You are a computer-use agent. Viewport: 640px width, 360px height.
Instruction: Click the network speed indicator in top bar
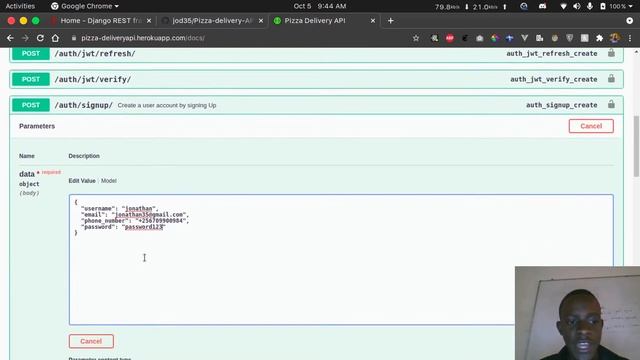[470, 7]
